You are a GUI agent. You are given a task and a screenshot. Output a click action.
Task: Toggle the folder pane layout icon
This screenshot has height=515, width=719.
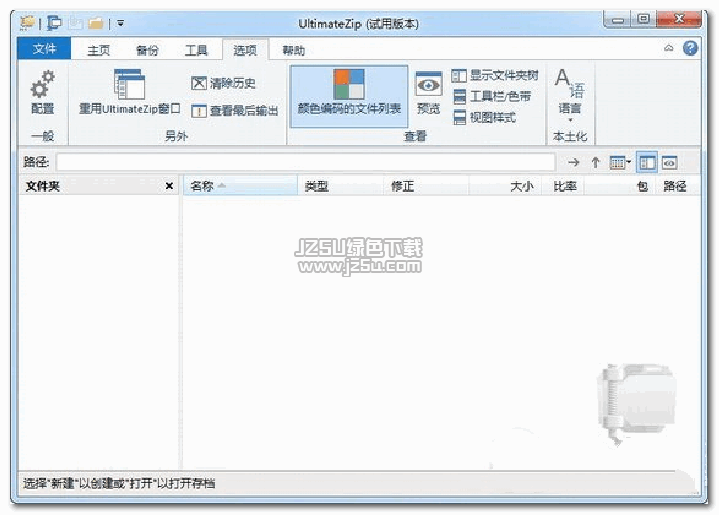(647, 162)
